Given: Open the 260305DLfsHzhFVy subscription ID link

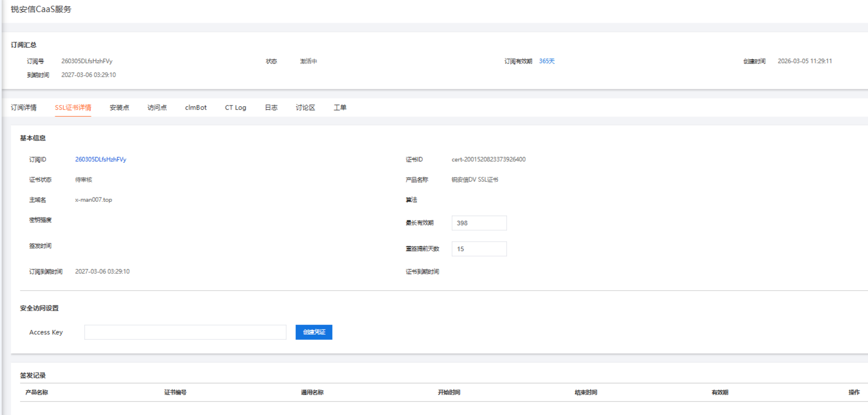Looking at the screenshot, I should [x=101, y=159].
